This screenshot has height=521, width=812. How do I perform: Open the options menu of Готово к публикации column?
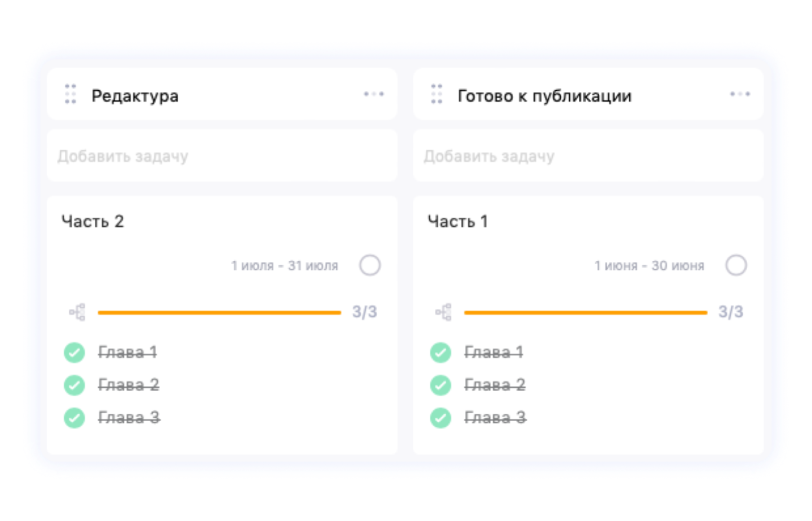740,94
